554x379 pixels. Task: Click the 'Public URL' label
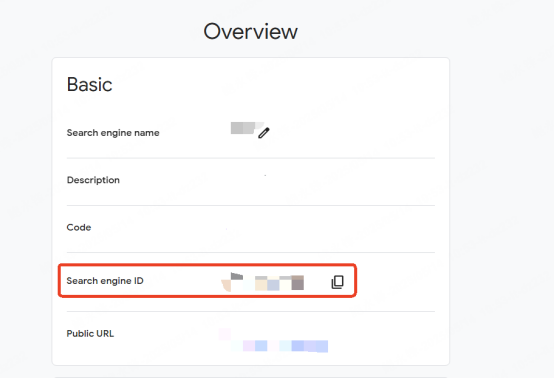(90, 334)
